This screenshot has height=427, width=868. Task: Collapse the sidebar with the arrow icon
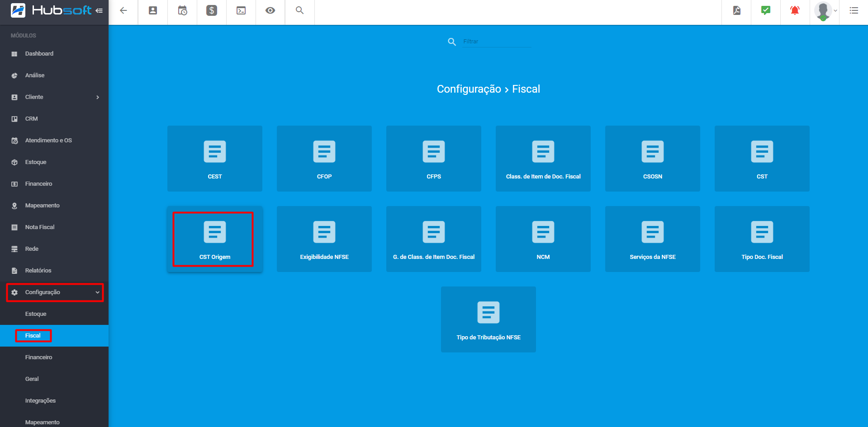(x=99, y=10)
